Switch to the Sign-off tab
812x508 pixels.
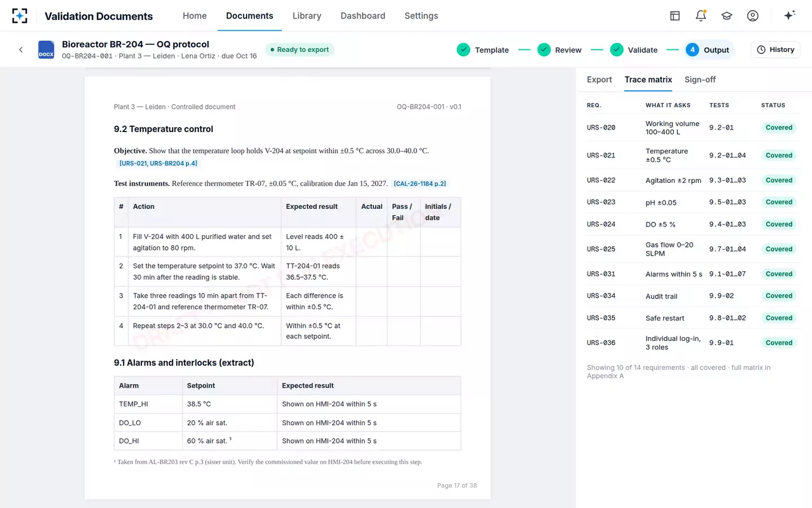[x=700, y=80]
